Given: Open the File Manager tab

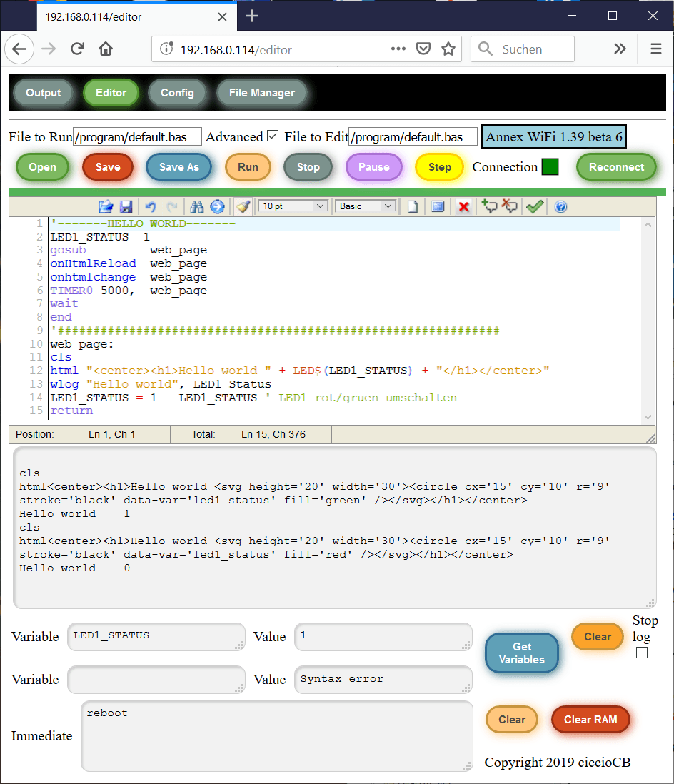Looking at the screenshot, I should pyautogui.click(x=262, y=93).
